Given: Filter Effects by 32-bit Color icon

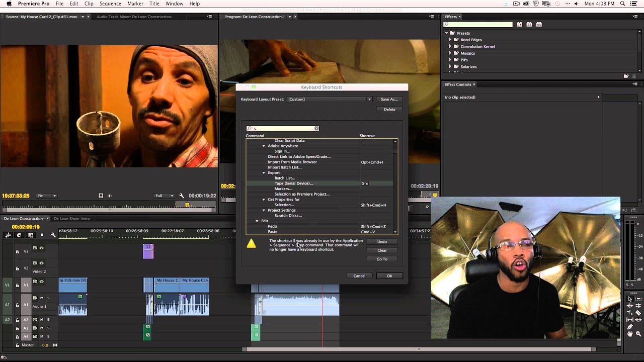Looking at the screenshot, I should (x=529, y=24).
